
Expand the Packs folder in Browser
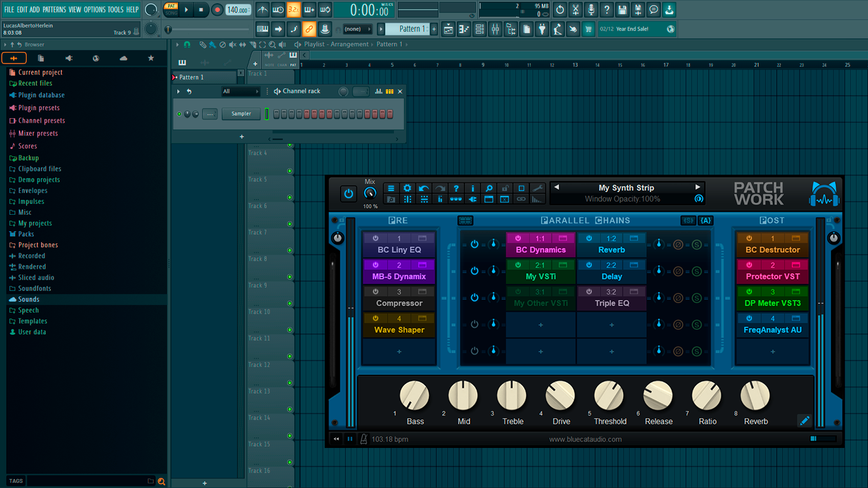click(x=26, y=234)
